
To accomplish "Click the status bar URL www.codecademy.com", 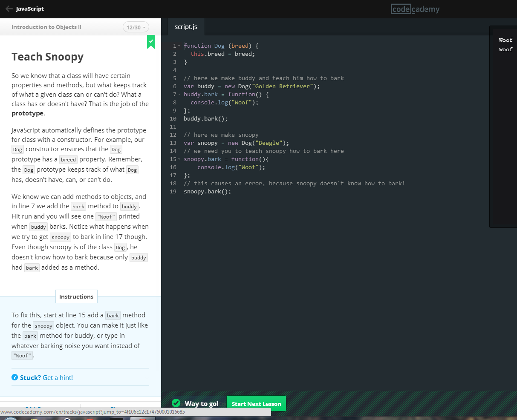I will (92, 412).
